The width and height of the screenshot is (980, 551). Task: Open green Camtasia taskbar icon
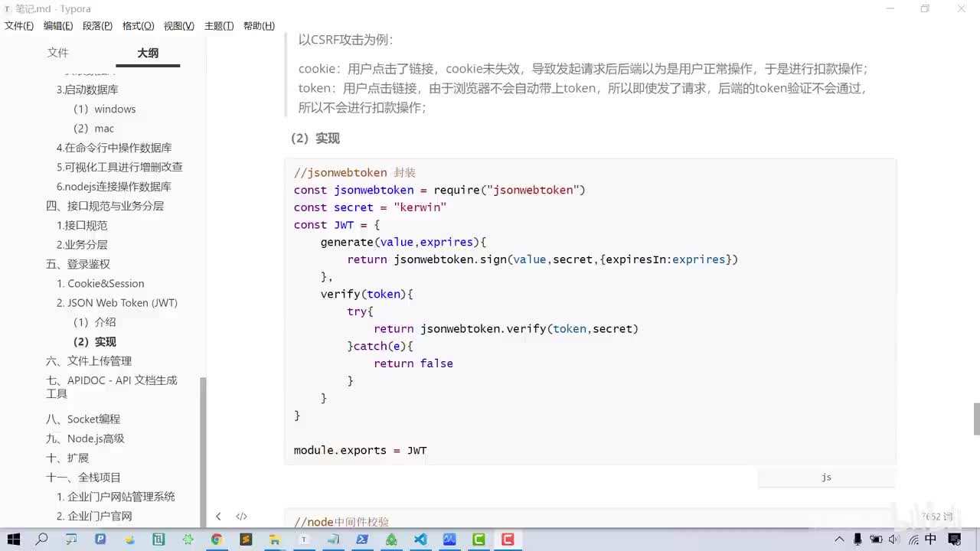tap(479, 540)
